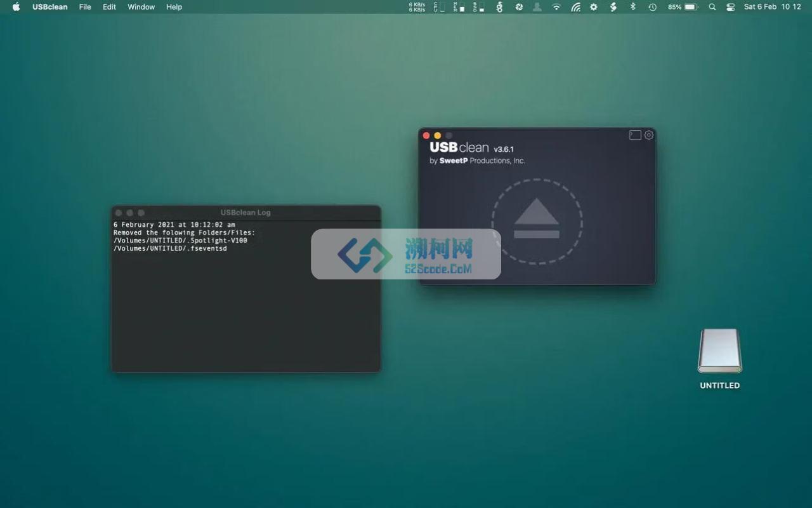Open the Bluetooth menu
The width and height of the screenshot is (812, 508).
632,7
